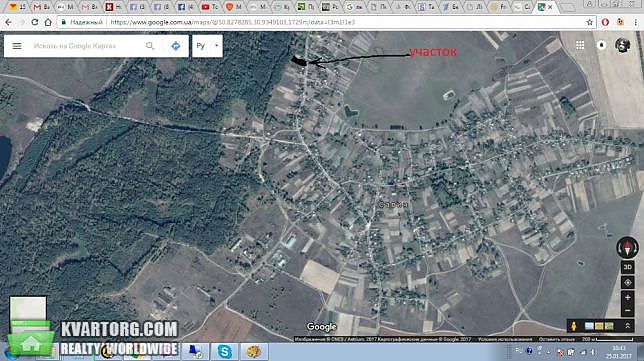Show my location with target icon
The image size is (644, 361).
[x=628, y=283]
